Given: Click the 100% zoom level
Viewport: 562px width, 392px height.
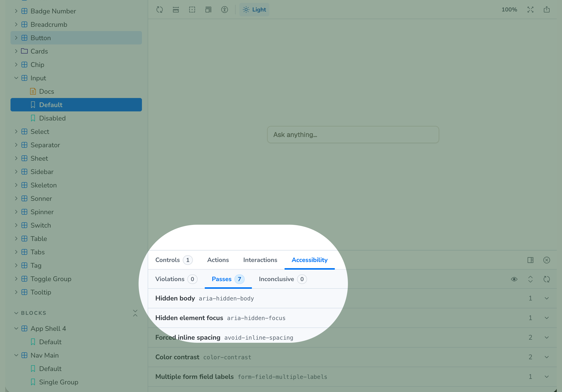Looking at the screenshot, I should pyautogui.click(x=509, y=10).
